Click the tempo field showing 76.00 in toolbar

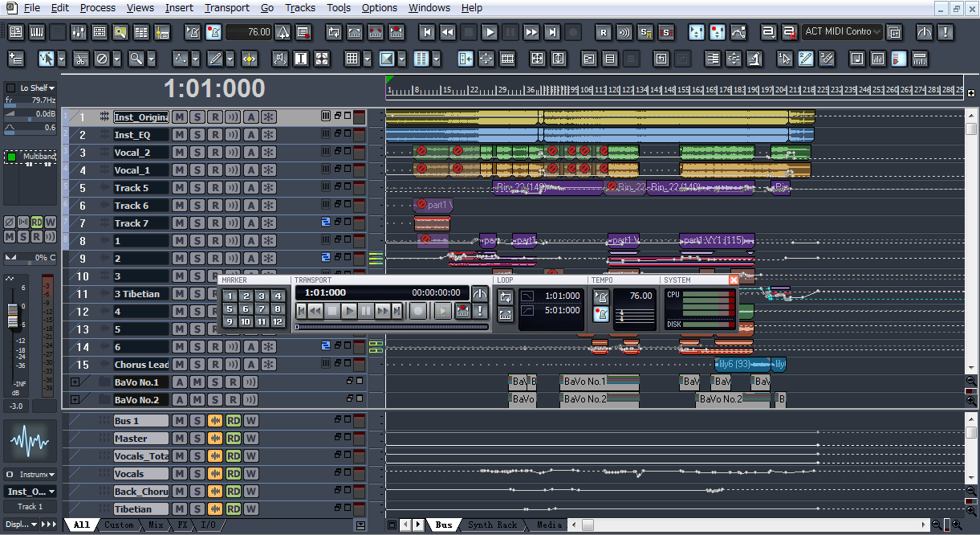click(x=250, y=32)
